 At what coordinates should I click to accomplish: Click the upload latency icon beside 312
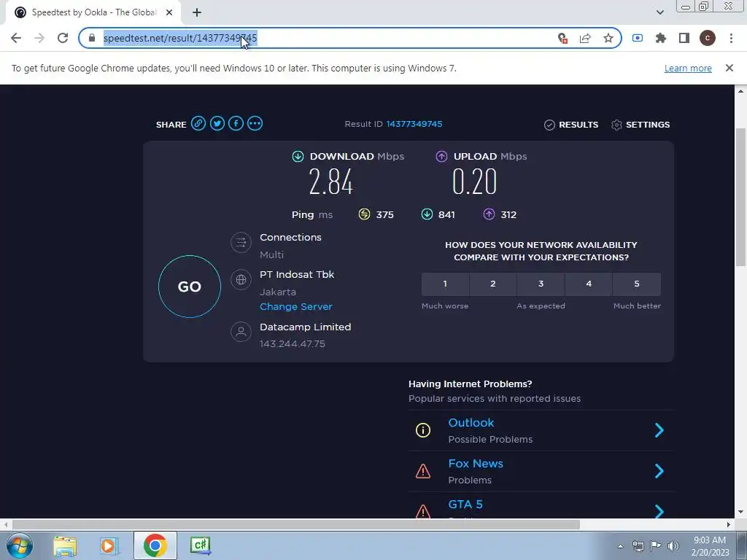pyautogui.click(x=489, y=214)
